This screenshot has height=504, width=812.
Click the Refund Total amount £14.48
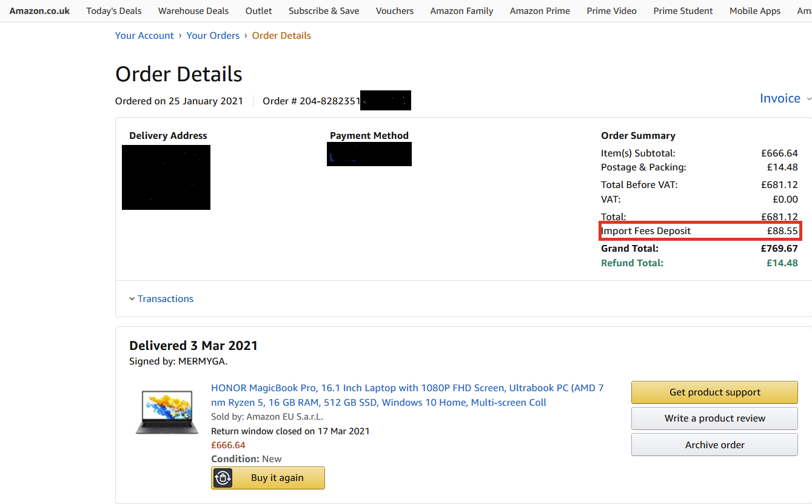782,263
